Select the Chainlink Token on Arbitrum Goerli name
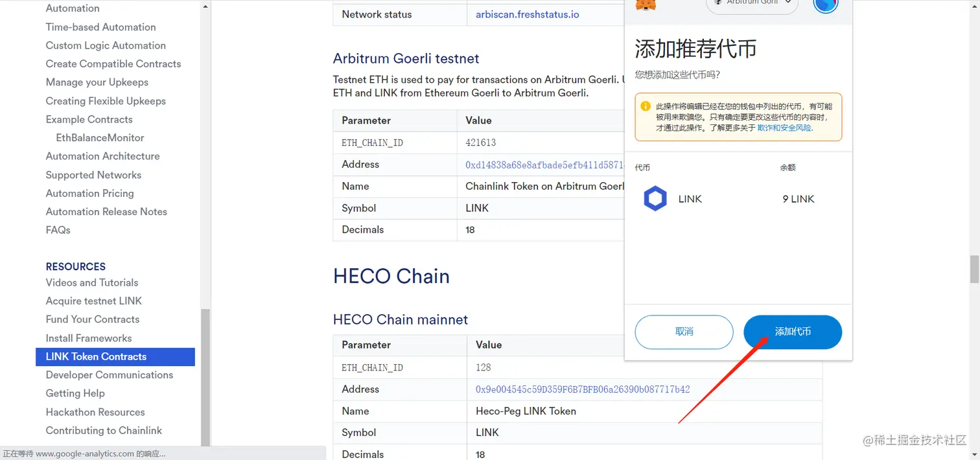Image resolution: width=980 pixels, height=460 pixels. [544, 187]
